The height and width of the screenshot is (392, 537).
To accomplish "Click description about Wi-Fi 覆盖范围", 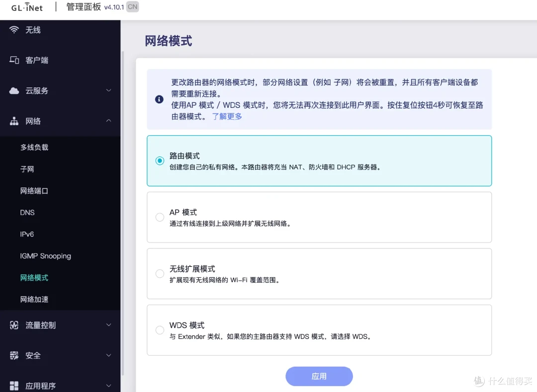I will (225, 280).
